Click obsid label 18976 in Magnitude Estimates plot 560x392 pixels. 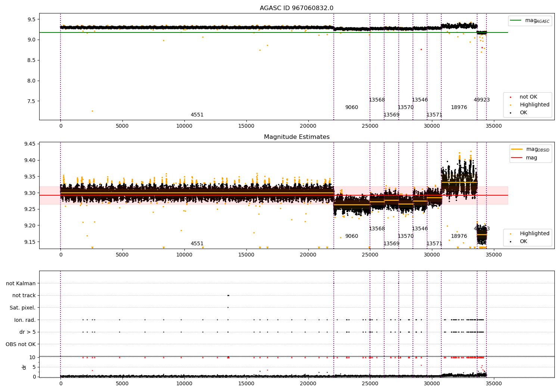[459, 236]
